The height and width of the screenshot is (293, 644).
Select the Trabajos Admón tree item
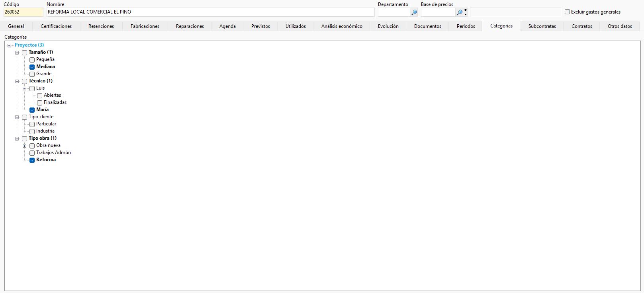[x=53, y=152]
